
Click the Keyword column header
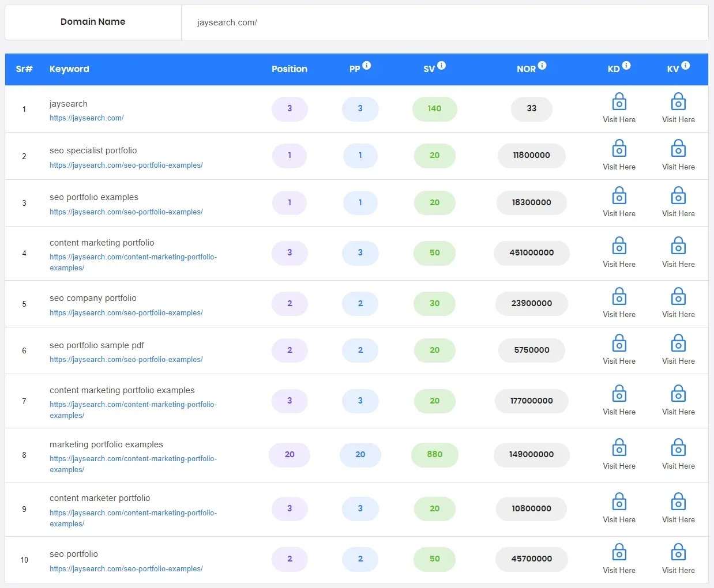(69, 69)
